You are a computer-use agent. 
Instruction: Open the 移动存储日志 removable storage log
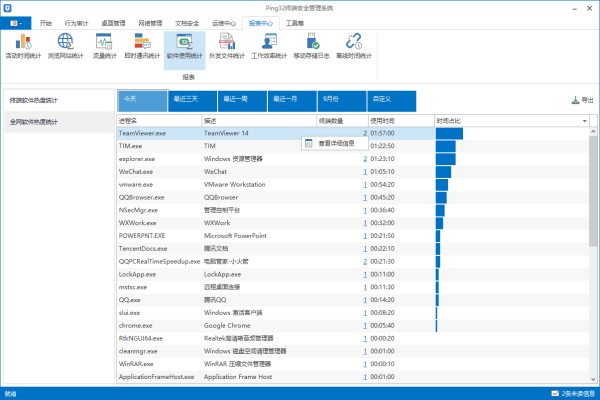(311, 46)
